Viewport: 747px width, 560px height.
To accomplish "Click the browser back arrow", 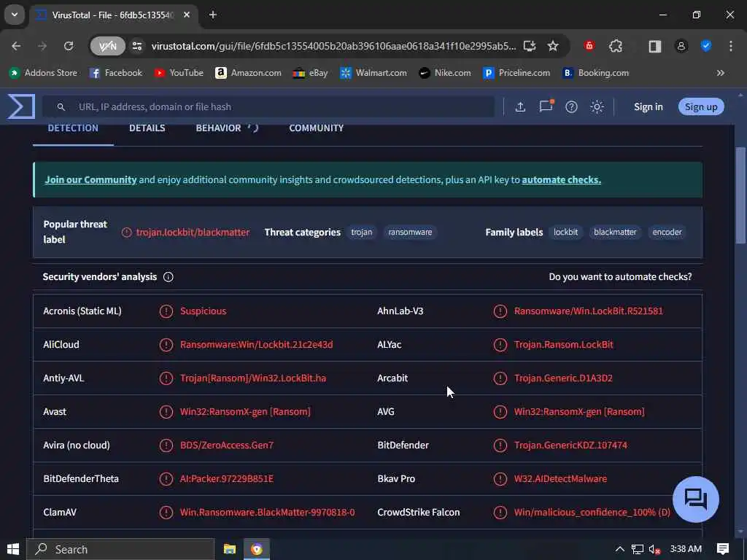I will (x=16, y=46).
